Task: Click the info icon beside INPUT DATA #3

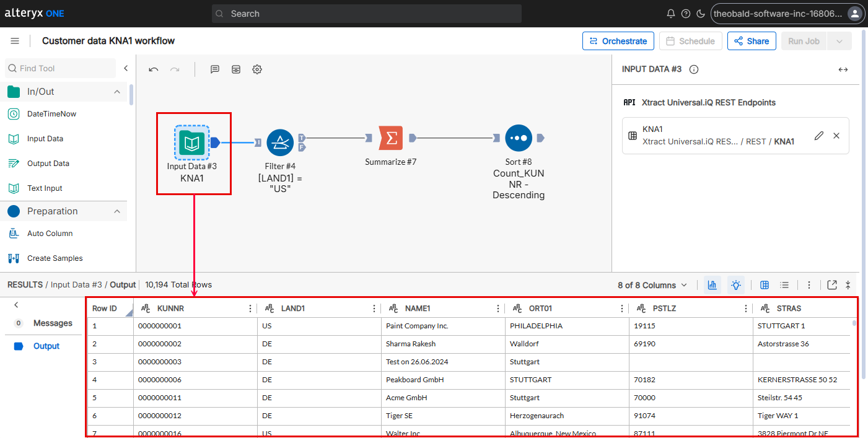Action: click(x=694, y=69)
